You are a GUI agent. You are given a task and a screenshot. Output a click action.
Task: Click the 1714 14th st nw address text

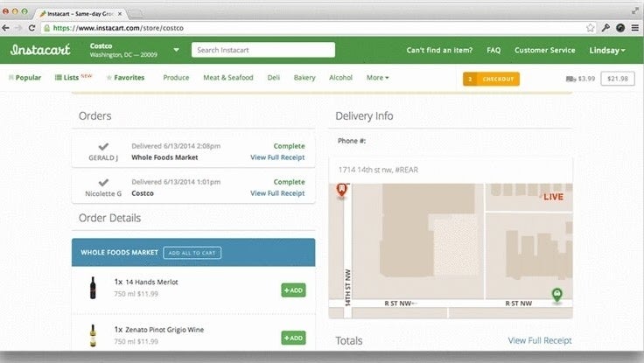[x=378, y=170]
